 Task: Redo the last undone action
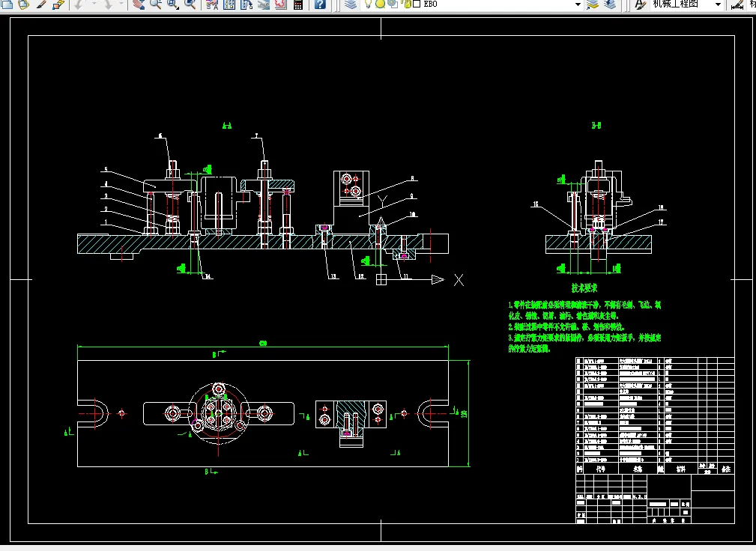(107, 4)
